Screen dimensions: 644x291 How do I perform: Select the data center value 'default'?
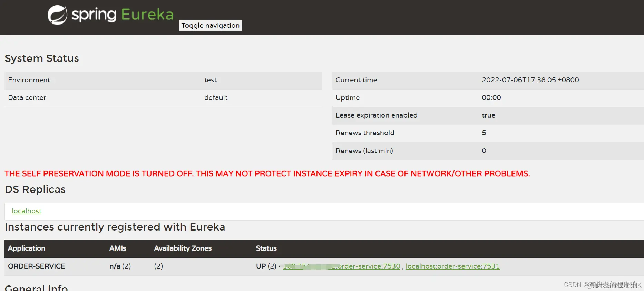tap(216, 97)
